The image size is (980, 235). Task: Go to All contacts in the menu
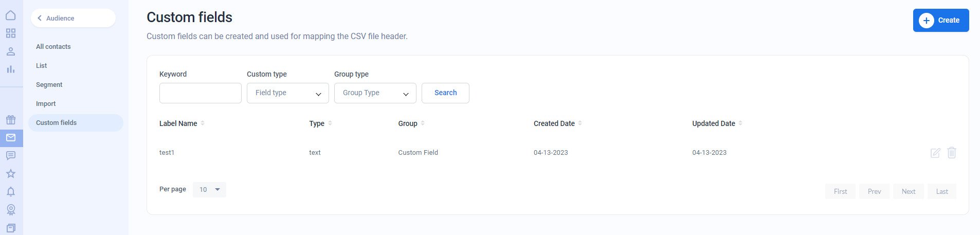[53, 47]
